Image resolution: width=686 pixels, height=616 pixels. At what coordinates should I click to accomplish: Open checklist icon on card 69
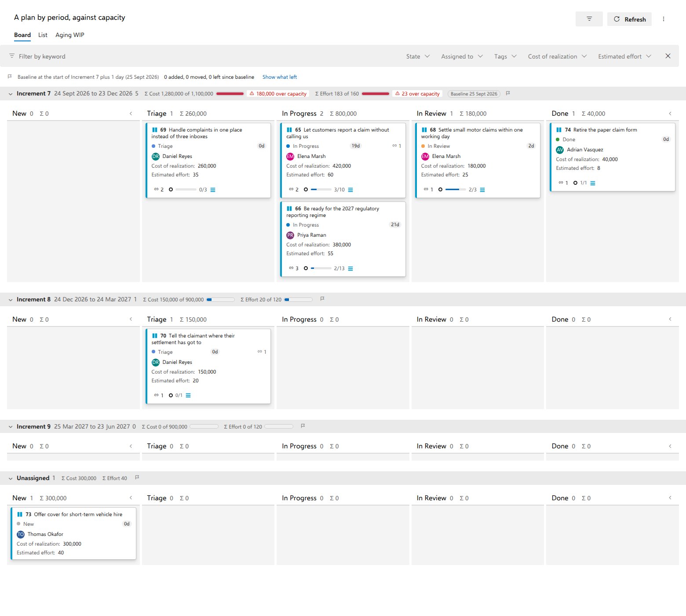pos(213,190)
